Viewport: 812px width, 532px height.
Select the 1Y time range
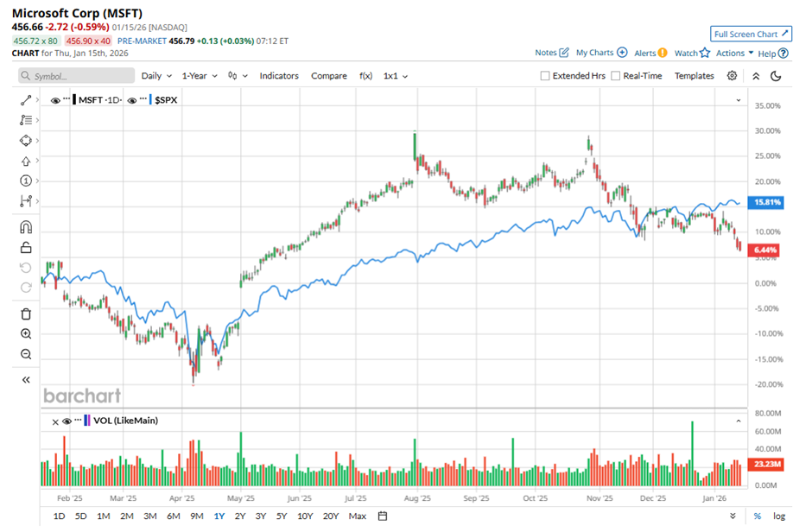[219, 516]
